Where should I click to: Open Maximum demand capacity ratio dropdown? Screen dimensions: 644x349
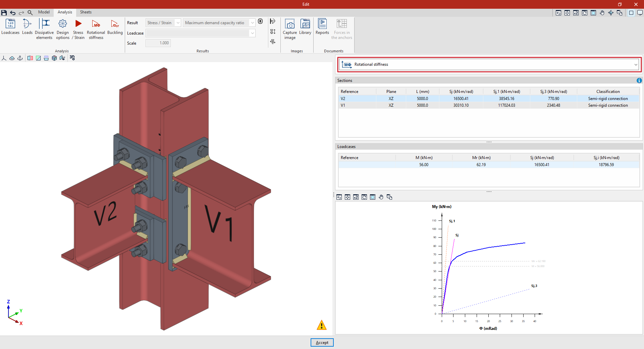pos(219,23)
